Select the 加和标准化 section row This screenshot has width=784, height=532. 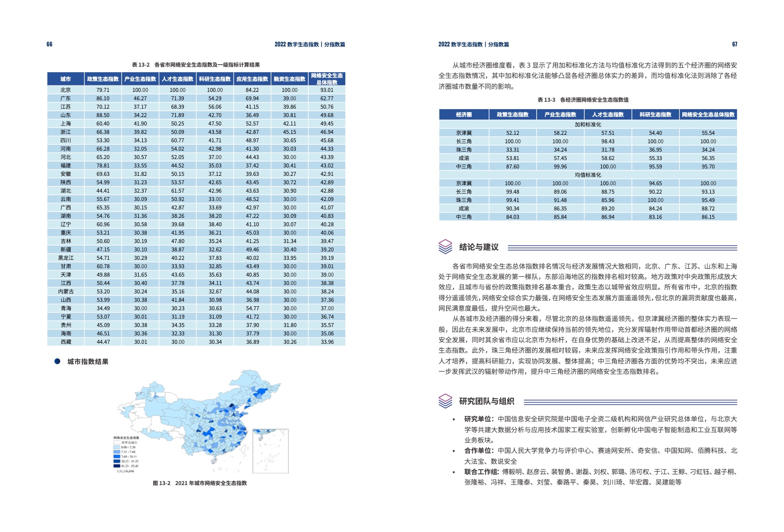point(587,124)
